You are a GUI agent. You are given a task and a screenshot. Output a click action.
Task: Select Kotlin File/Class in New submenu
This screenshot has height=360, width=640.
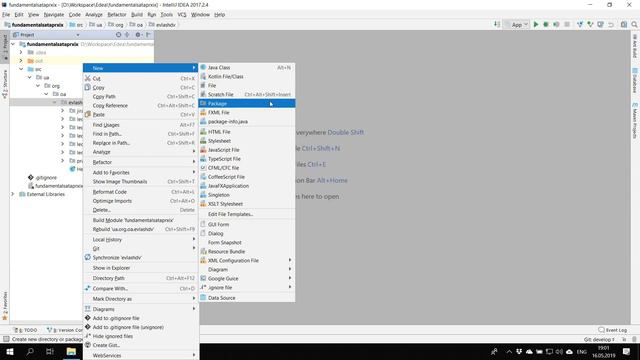point(247,76)
